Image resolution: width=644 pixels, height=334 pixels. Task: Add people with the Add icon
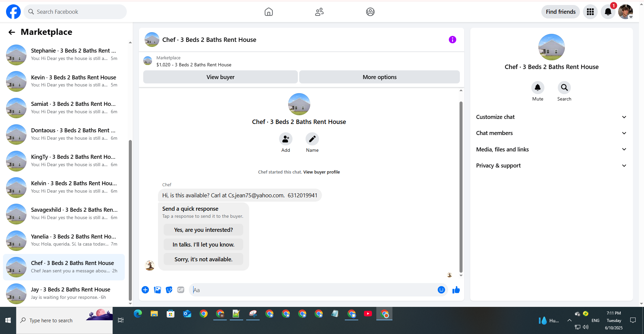click(286, 139)
